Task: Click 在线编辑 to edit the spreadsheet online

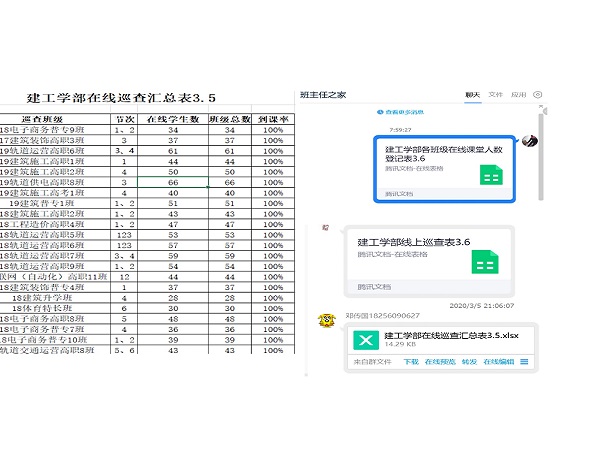Action: click(497, 361)
